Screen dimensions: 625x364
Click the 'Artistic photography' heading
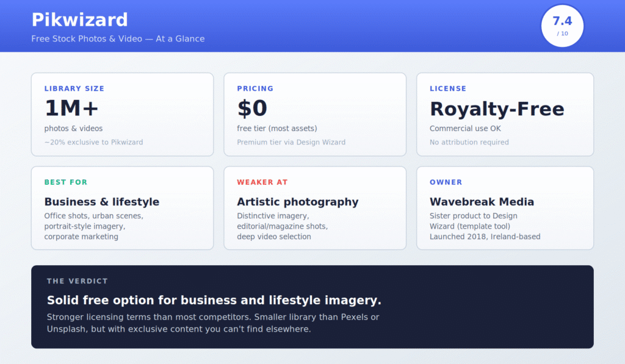tap(297, 202)
